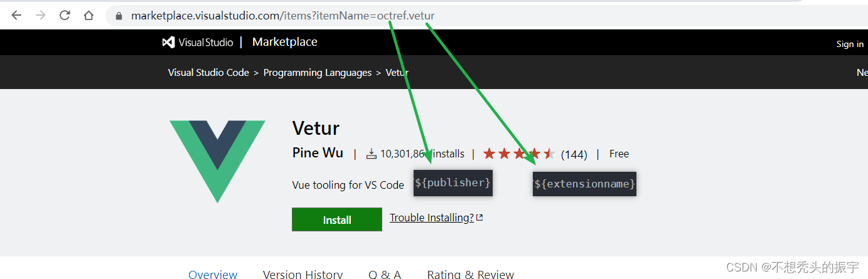Go forward with the browser forward arrow
The width and height of the screenshot is (868, 279).
[x=41, y=16]
